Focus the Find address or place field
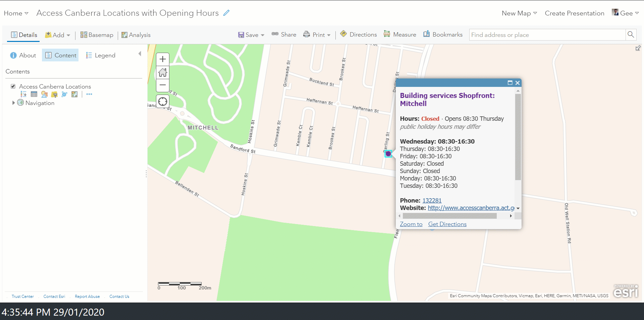Screen dimensions: 644x320 tap(547, 35)
